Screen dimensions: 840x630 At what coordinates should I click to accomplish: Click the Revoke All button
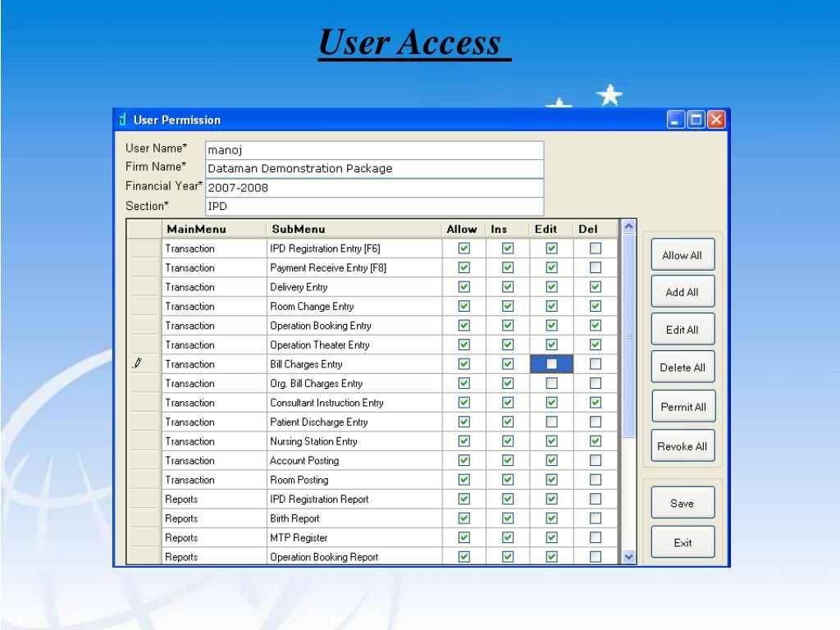pyautogui.click(x=682, y=445)
